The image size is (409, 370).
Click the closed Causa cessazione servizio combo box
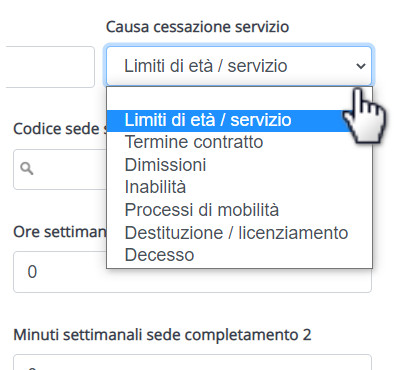239,66
